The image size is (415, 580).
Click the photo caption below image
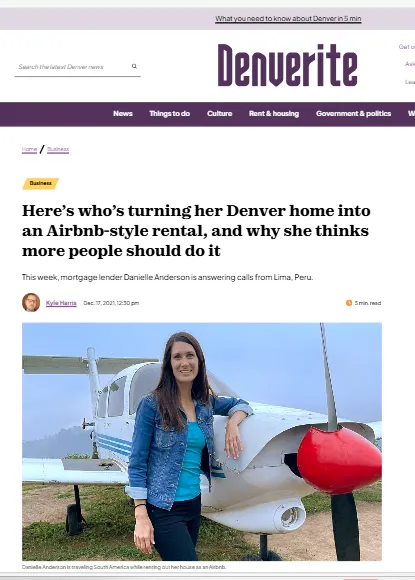click(124, 567)
